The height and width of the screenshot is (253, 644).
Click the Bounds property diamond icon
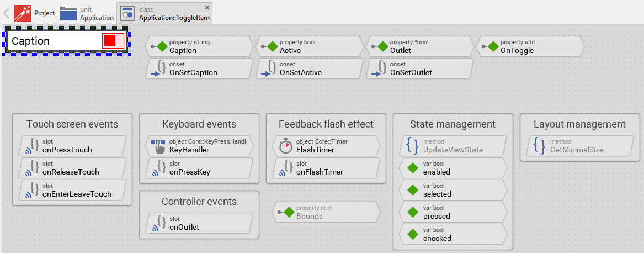pos(289,212)
